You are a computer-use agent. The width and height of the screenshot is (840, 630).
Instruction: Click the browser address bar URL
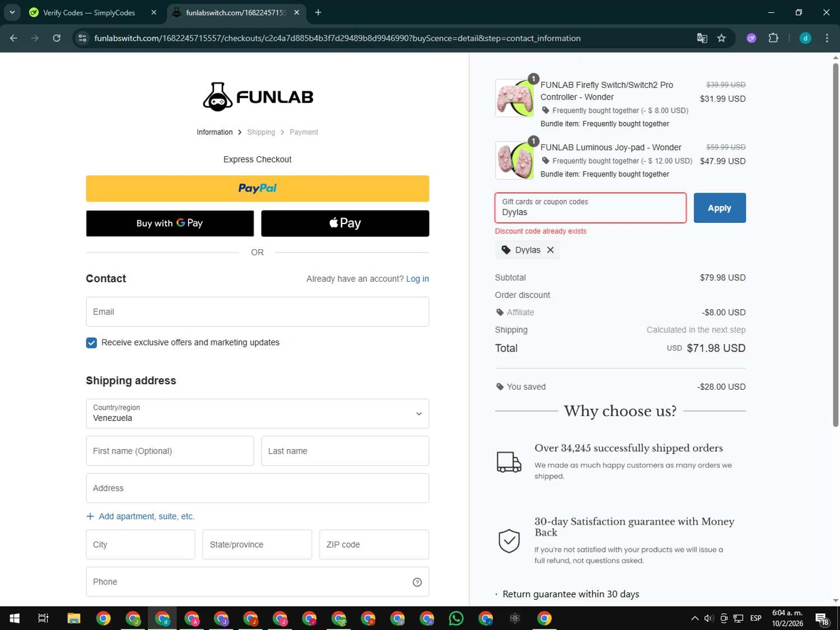337,38
